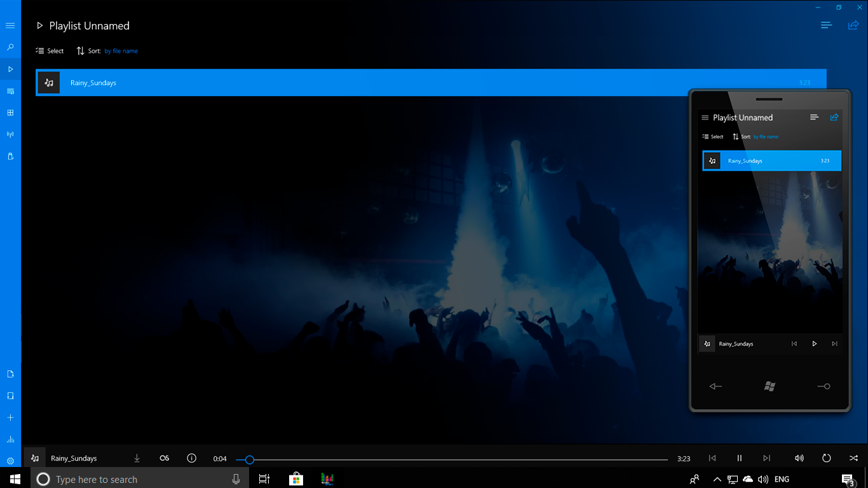Enter Select mode for the playlist
The width and height of the screenshot is (868, 488).
[50, 51]
